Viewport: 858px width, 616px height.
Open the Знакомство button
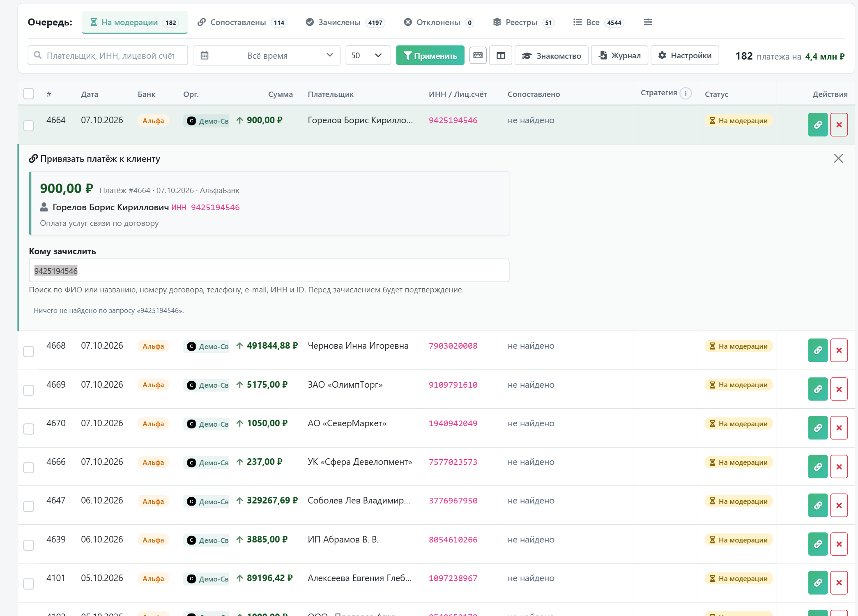tap(551, 55)
